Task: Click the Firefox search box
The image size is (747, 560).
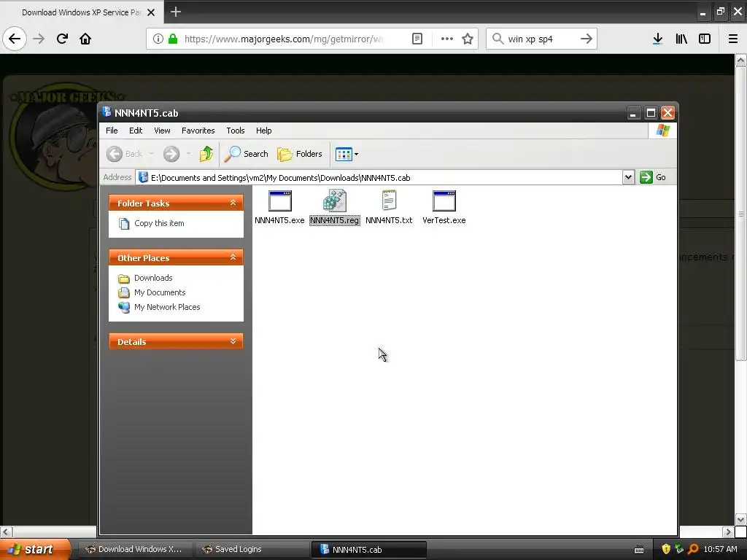Action: click(x=542, y=39)
